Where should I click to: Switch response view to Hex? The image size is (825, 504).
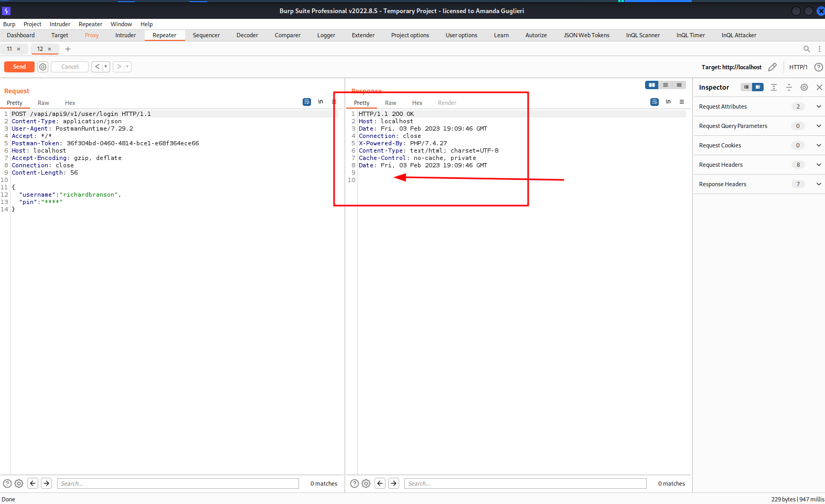coord(417,103)
